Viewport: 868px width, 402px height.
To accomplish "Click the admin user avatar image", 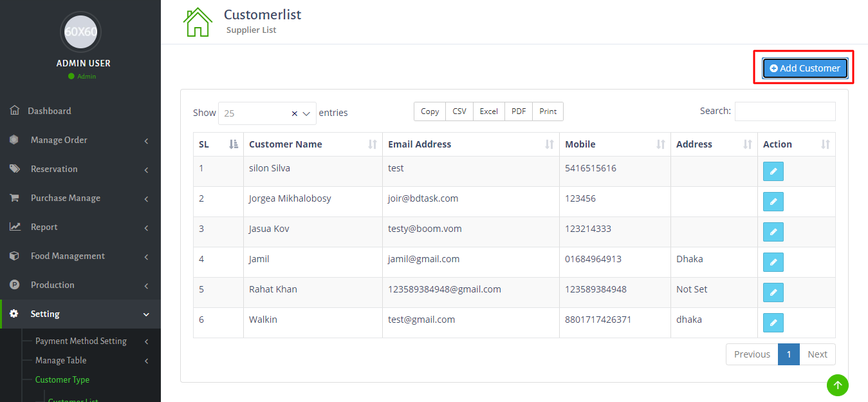I will coord(80,32).
